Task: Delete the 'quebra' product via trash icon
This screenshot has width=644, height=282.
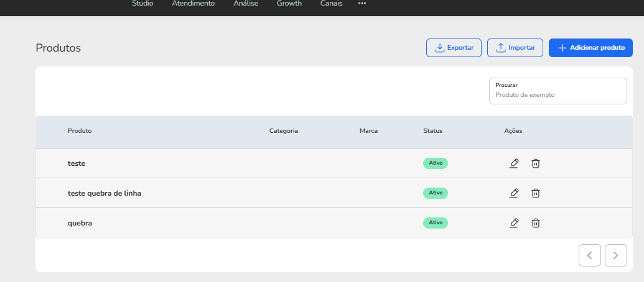Action: pos(536,223)
